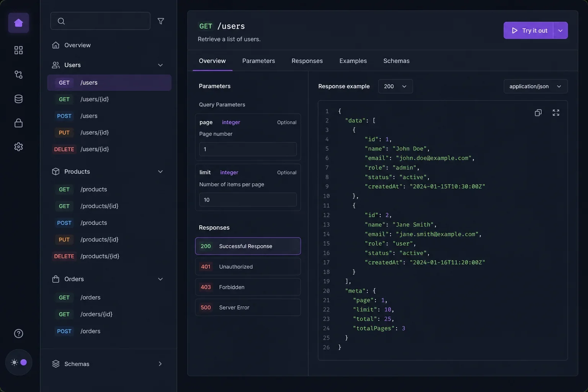
Task: Collapse the Orders section chevron
Action: click(x=160, y=279)
